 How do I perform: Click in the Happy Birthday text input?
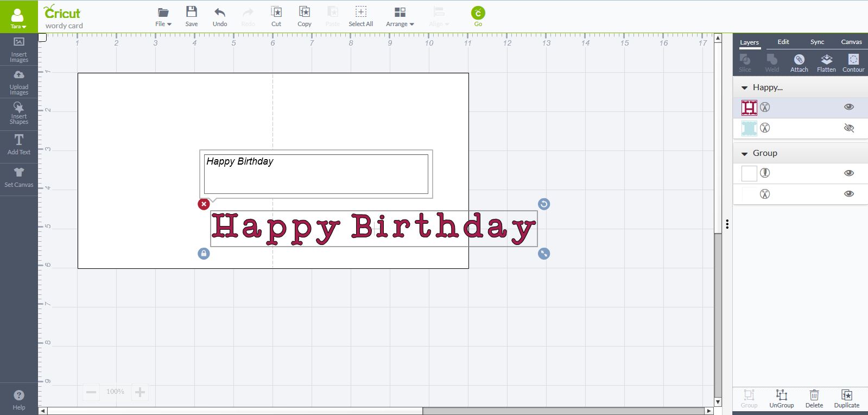[x=316, y=174]
